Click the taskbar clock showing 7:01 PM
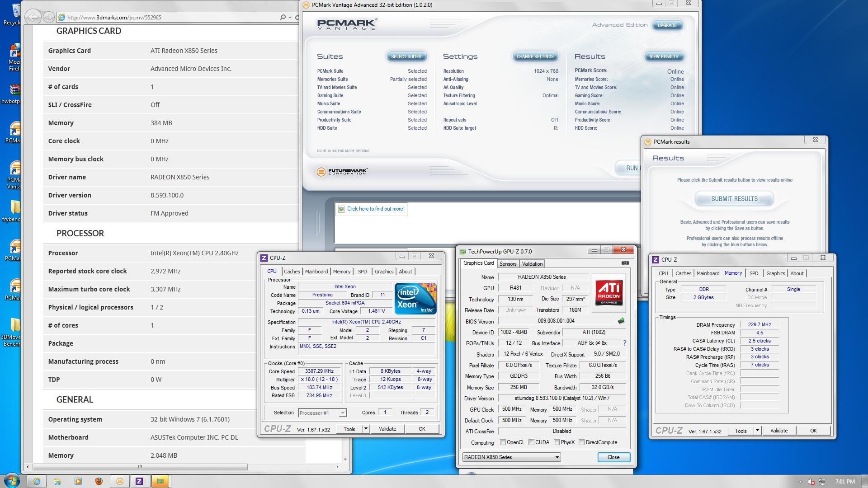The width and height of the screenshot is (868, 488). pyautogui.click(x=845, y=482)
